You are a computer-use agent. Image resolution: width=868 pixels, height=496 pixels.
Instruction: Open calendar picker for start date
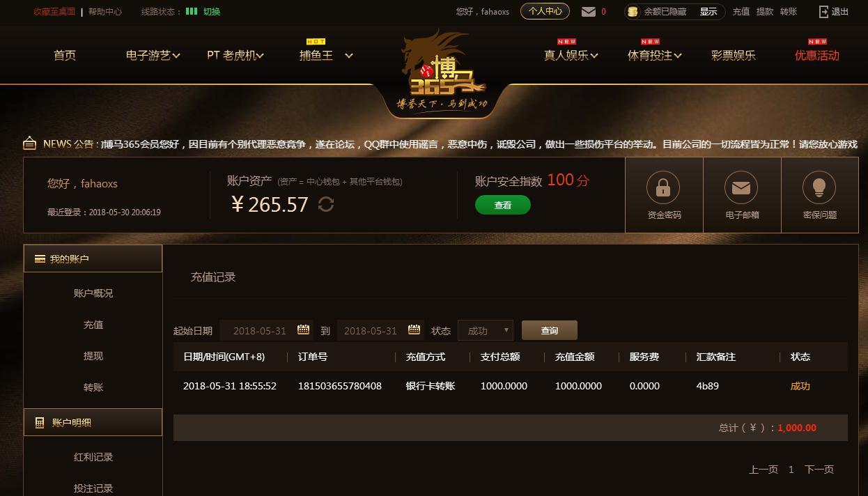click(303, 330)
